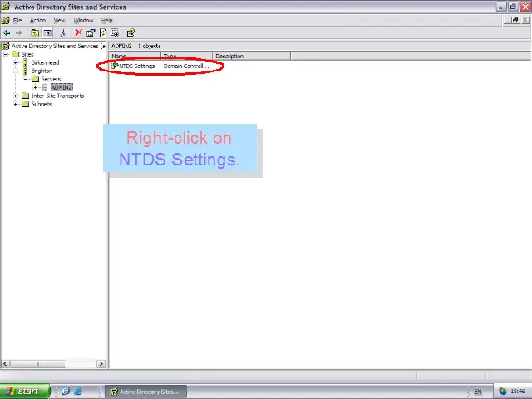Image resolution: width=532 pixels, height=399 pixels.
Task: Open the File menu
Action: pyautogui.click(x=17, y=20)
